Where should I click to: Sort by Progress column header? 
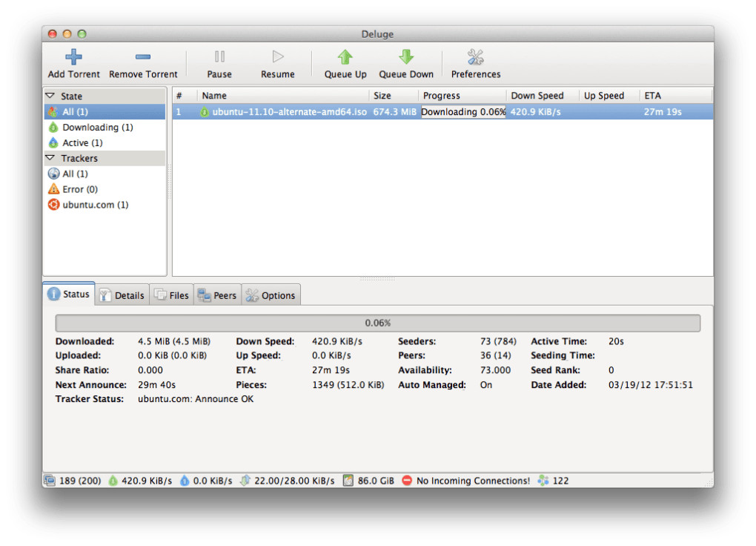[x=462, y=95]
